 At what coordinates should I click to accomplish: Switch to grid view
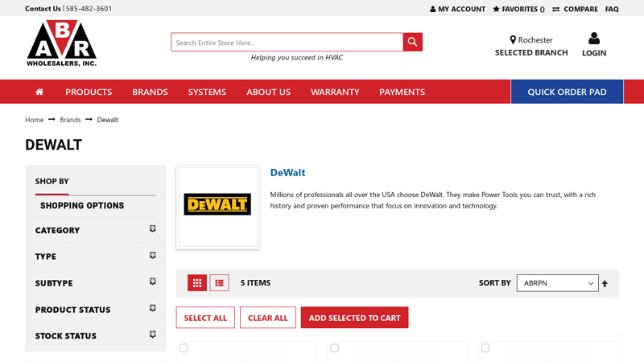pos(197,283)
